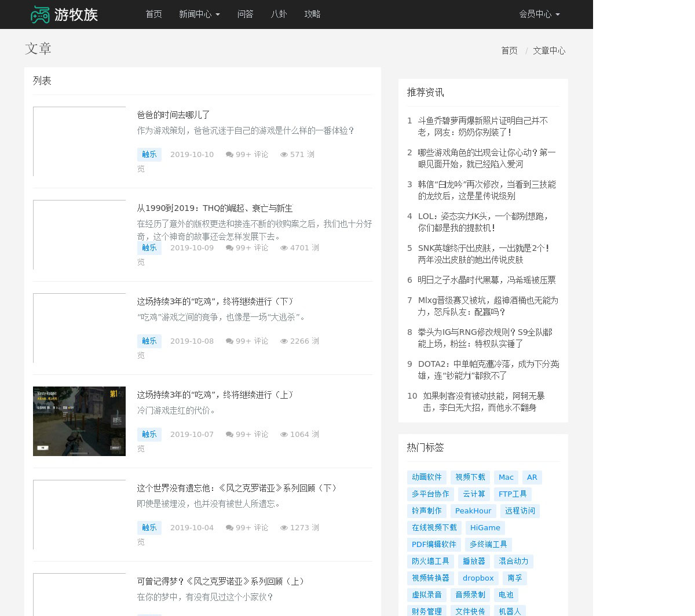The height and width of the screenshot is (616, 695).
Task: Click the 触乐 source tag on first article
Action: click(149, 155)
